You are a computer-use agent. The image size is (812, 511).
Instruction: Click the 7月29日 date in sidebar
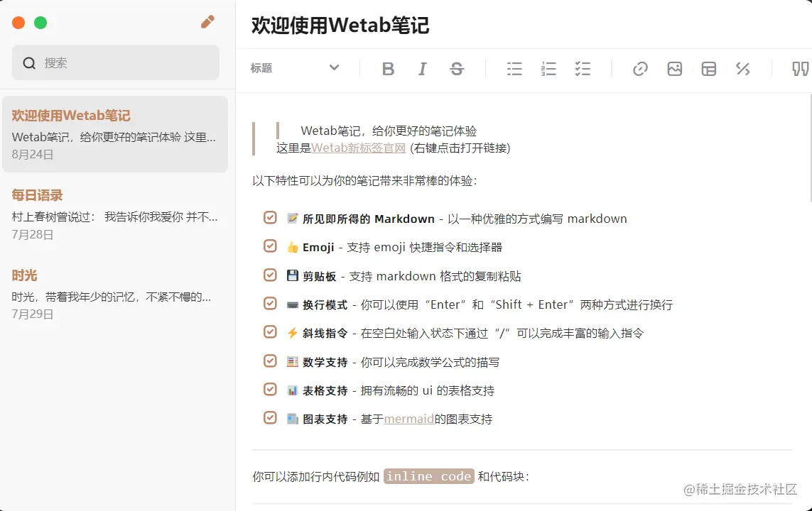tap(33, 314)
